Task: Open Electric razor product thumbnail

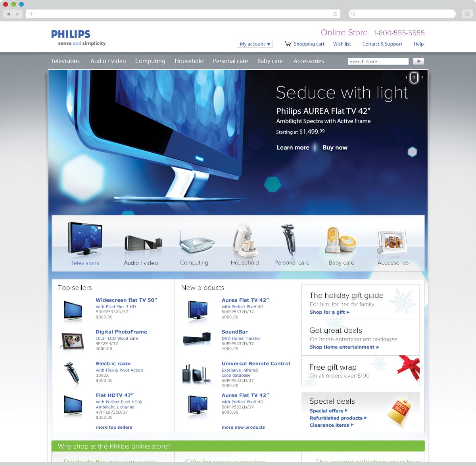Action: click(x=72, y=373)
